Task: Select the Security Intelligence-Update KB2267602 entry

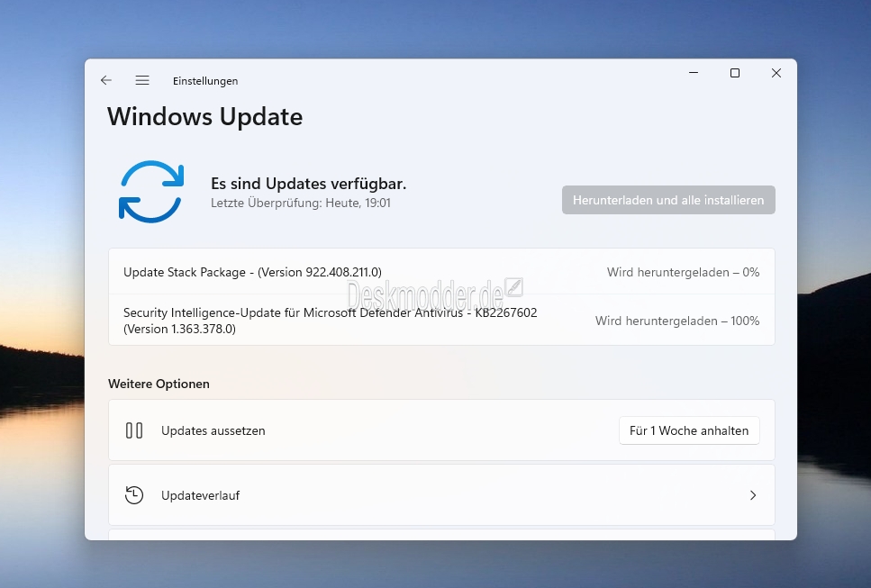Action: (x=441, y=321)
